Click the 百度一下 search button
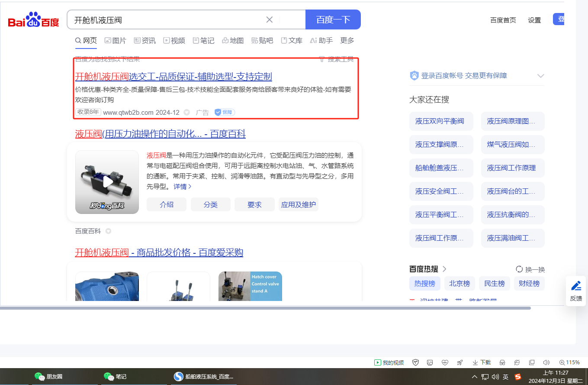 click(333, 19)
